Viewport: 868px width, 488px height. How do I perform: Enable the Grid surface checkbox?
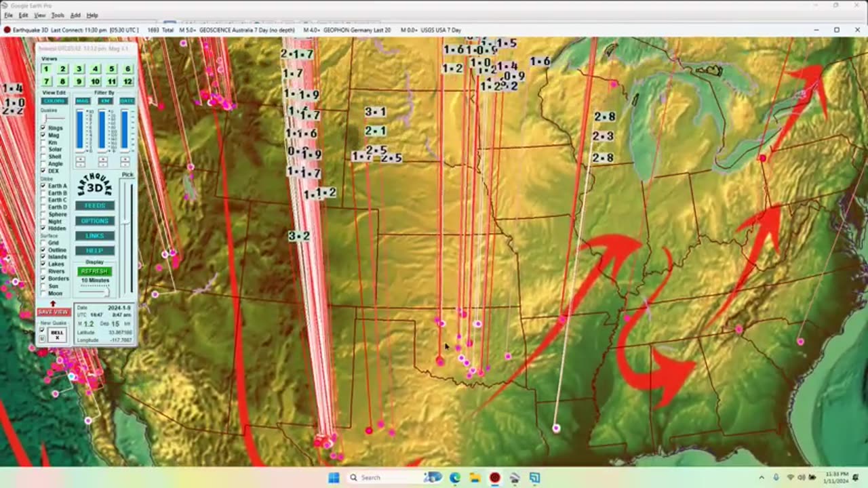click(x=43, y=243)
